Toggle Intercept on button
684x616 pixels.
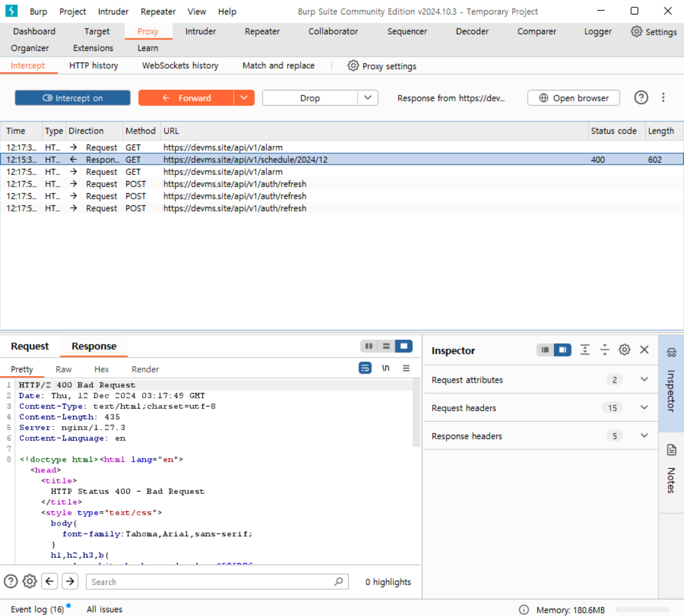point(72,98)
